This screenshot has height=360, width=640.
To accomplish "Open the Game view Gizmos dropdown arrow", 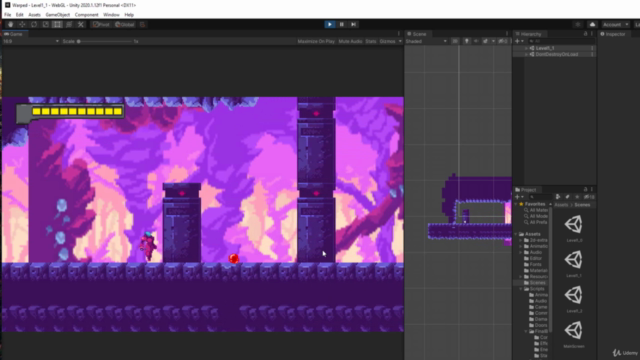I will coord(400,41).
